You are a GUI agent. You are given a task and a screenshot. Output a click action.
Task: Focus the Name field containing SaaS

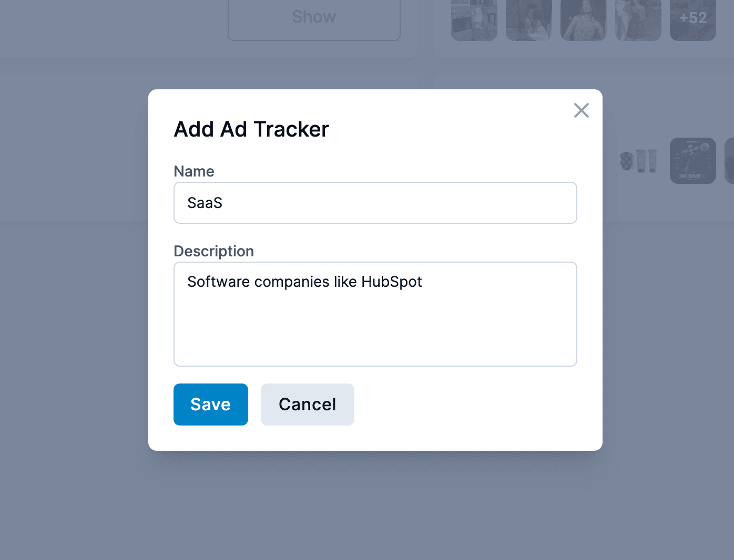pyautogui.click(x=375, y=203)
